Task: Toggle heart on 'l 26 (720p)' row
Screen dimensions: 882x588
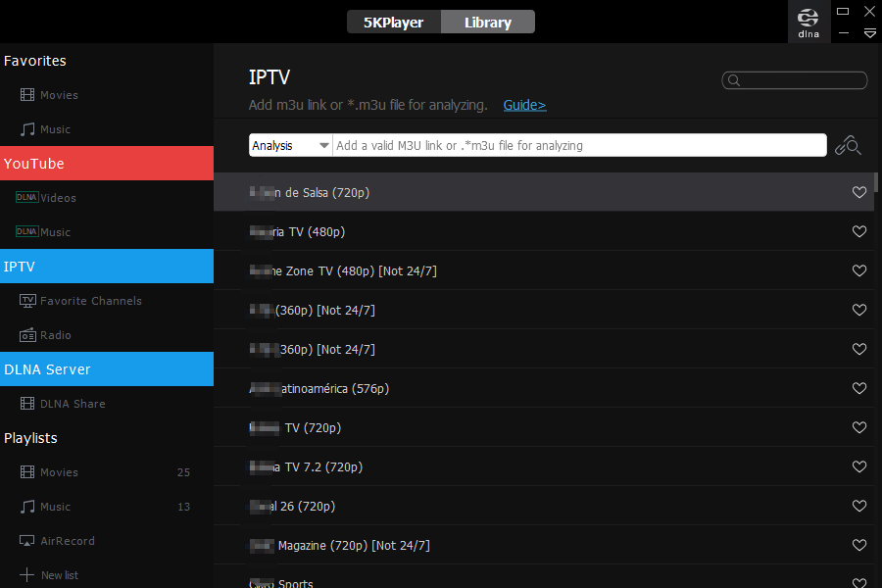Action: pyautogui.click(x=858, y=506)
